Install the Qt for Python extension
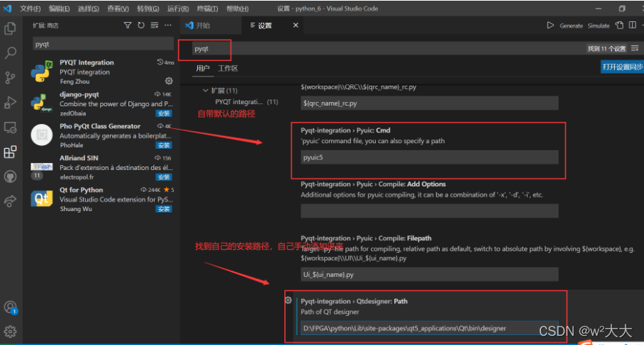The width and height of the screenshot is (644, 345). pos(164,209)
